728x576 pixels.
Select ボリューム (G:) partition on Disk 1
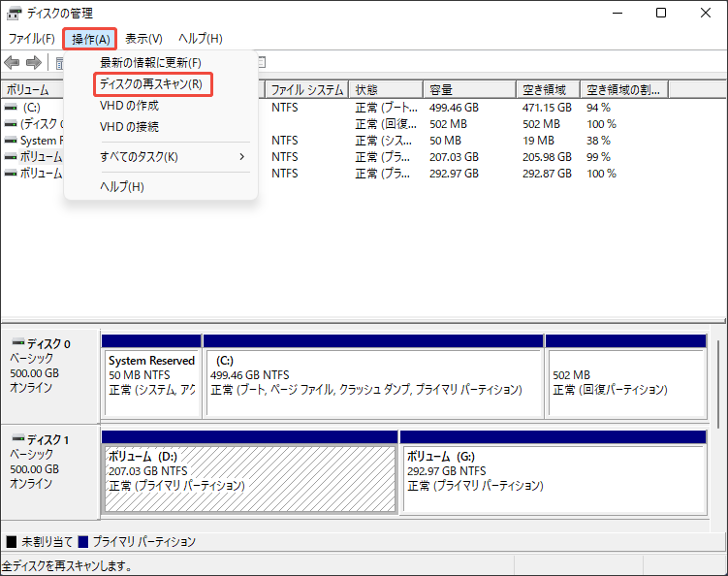point(554,478)
